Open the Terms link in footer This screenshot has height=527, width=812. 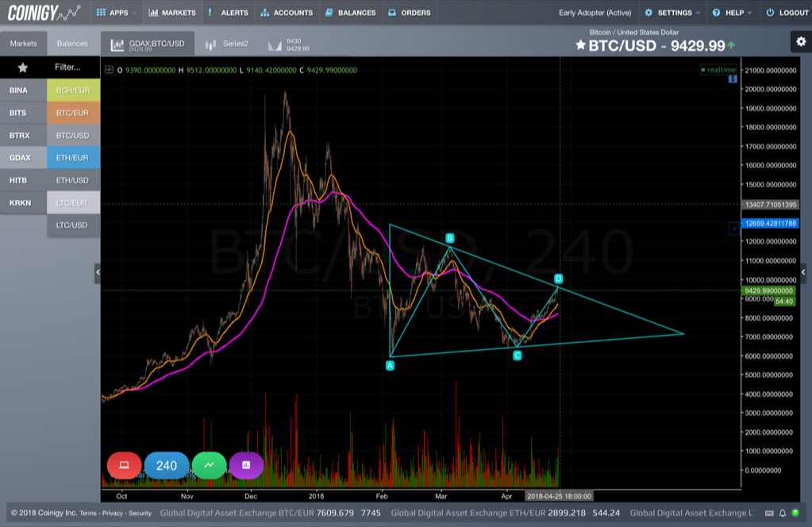coord(88,513)
